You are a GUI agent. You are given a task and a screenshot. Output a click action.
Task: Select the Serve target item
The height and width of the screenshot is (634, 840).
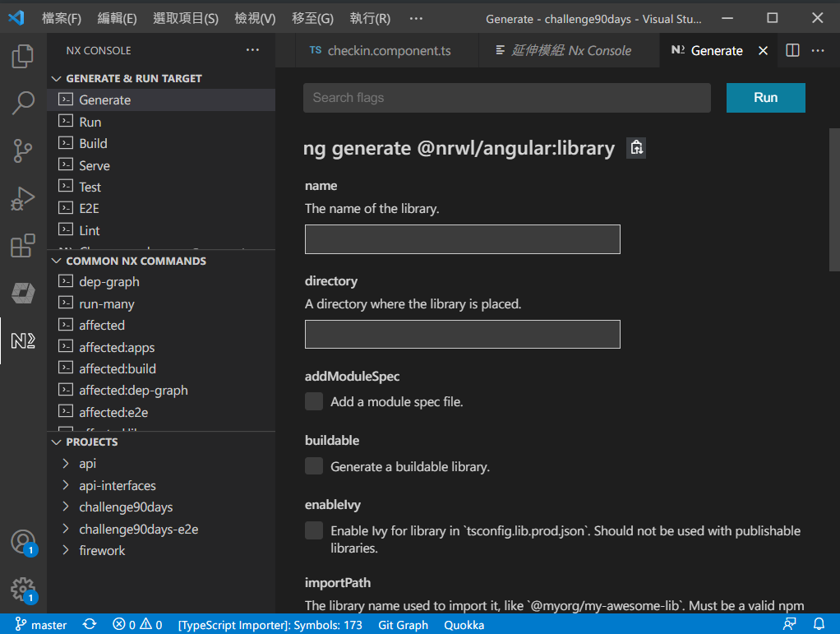click(161, 165)
